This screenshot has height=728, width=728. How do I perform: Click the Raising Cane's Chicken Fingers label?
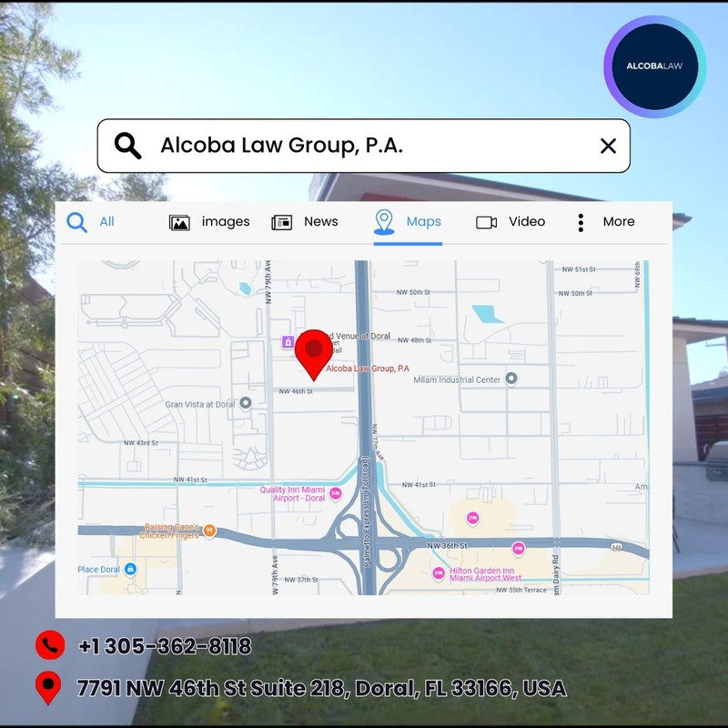(x=170, y=531)
